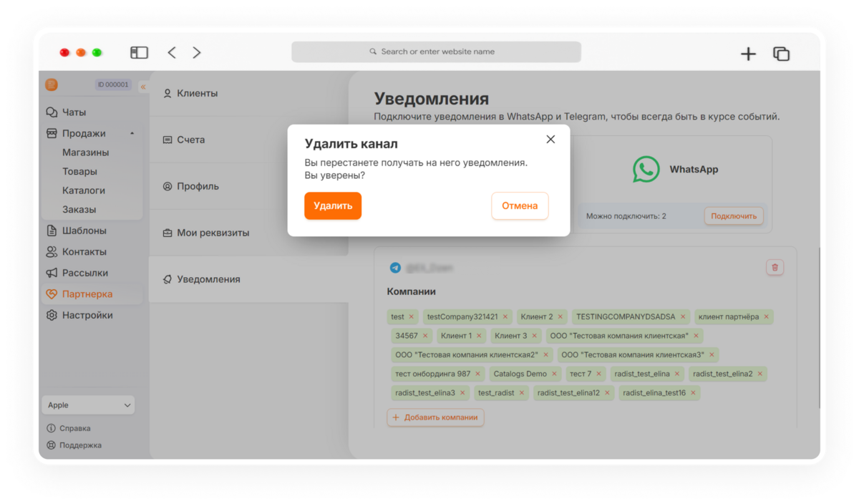The height and width of the screenshot is (504, 859).
Task: Remove the test company tag
Action: click(x=411, y=316)
